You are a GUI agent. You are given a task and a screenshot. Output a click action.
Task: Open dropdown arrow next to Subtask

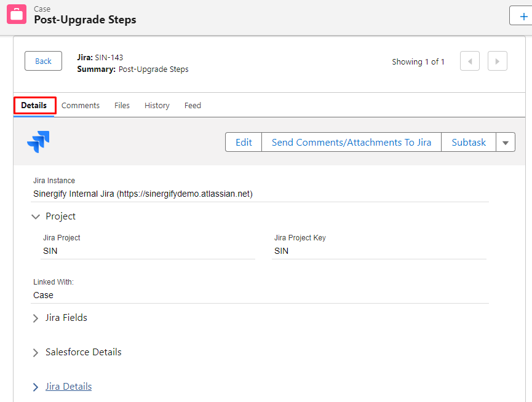click(505, 143)
